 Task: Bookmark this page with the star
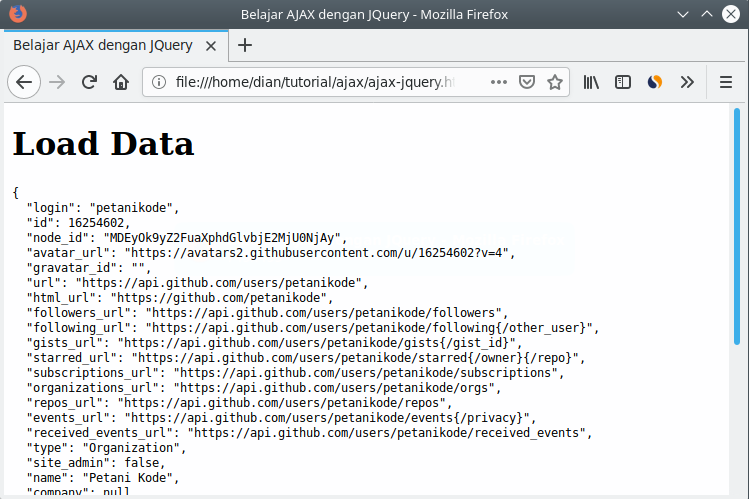coord(555,82)
